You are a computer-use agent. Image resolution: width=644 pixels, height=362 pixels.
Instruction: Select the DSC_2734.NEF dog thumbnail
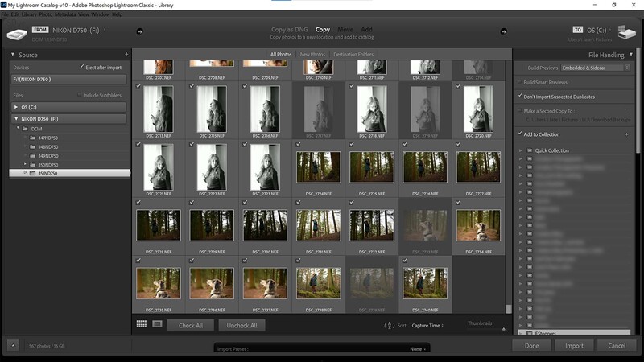(x=478, y=225)
